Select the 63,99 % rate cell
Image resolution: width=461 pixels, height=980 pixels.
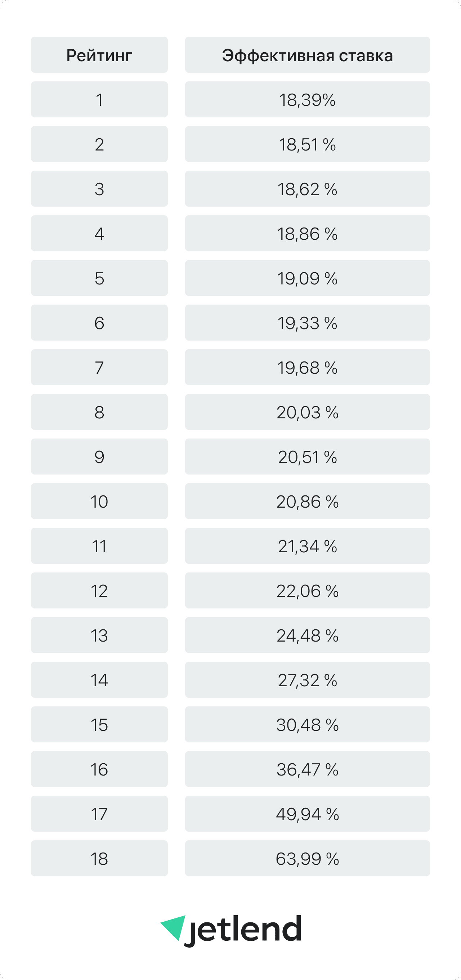tap(307, 858)
